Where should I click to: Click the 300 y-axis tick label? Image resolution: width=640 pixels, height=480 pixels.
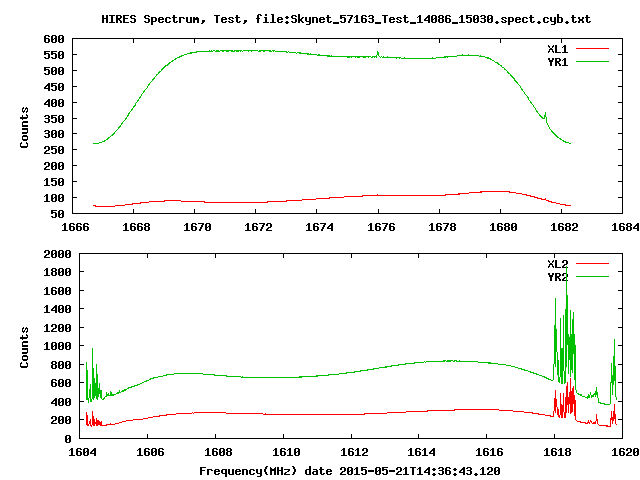(54, 134)
